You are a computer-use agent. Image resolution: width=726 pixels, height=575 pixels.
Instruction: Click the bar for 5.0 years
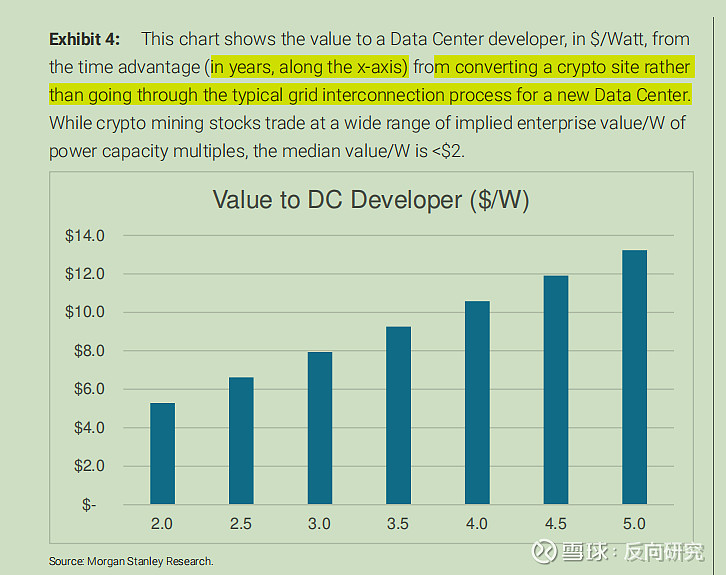coord(634,377)
